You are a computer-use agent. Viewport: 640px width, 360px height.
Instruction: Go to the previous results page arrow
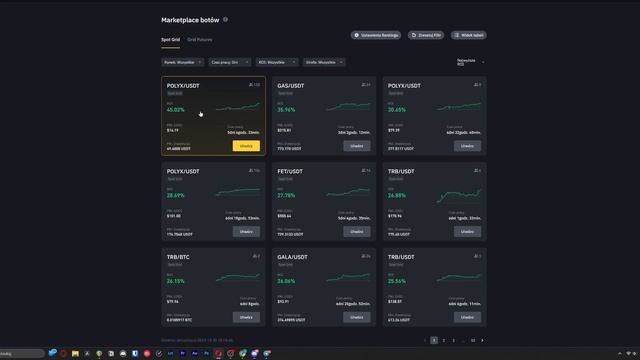[424, 340]
